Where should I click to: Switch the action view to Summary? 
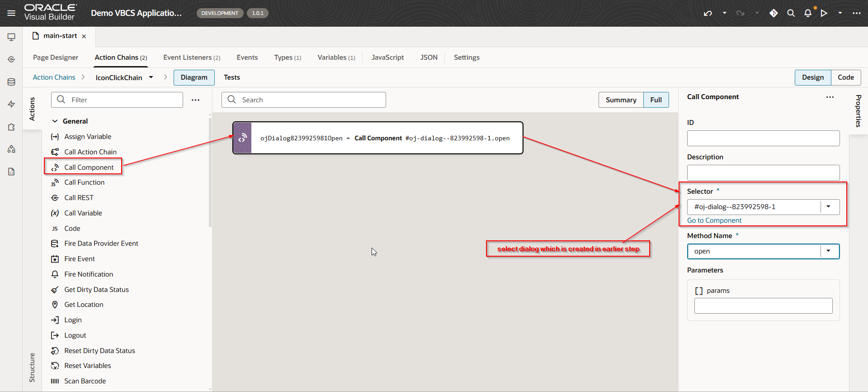(x=621, y=100)
